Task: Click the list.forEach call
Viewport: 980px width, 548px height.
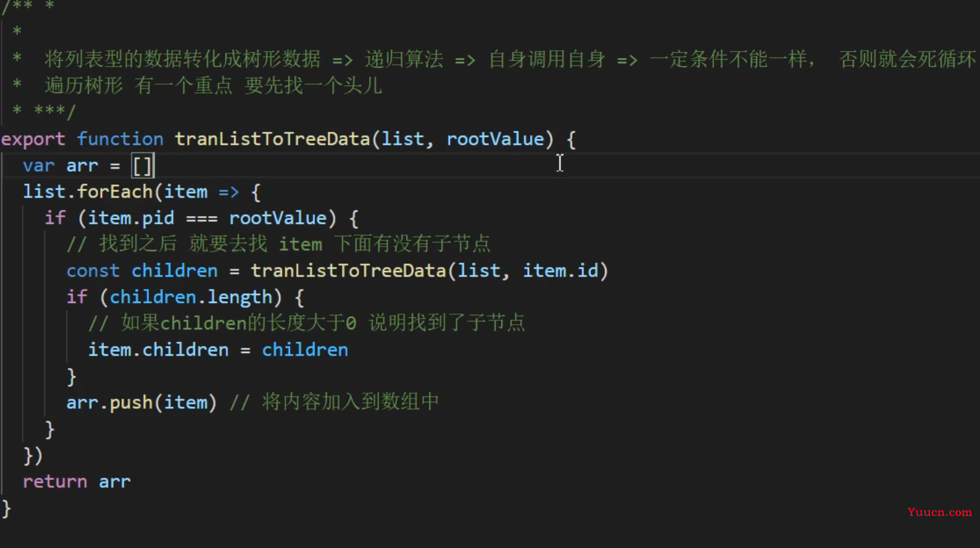Action: pyautogui.click(x=88, y=192)
